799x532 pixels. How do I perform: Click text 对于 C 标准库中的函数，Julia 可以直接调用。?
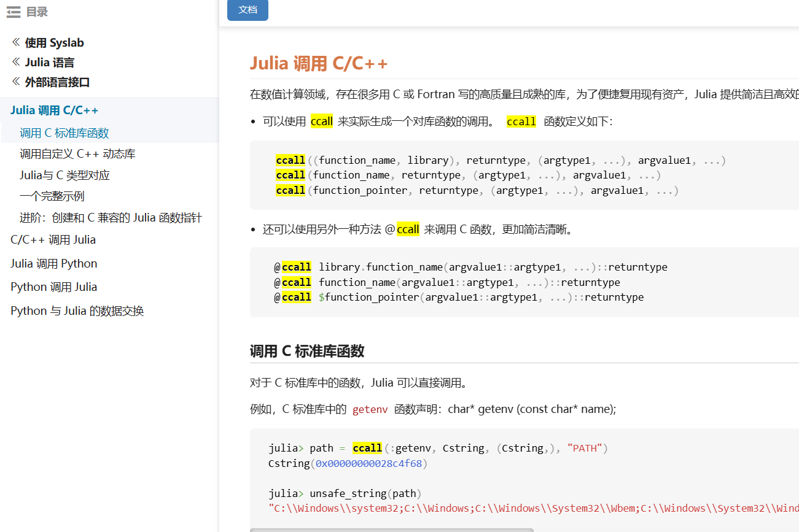[359, 383]
